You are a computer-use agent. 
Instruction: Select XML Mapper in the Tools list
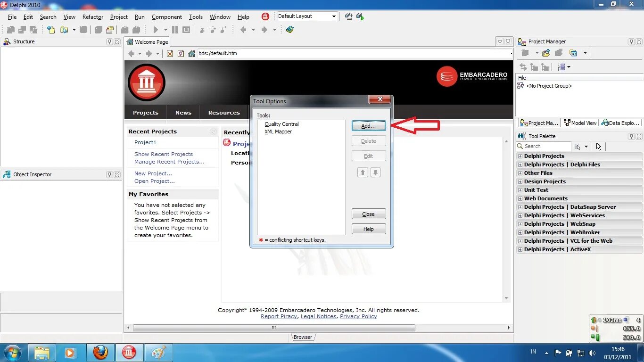pos(278,132)
